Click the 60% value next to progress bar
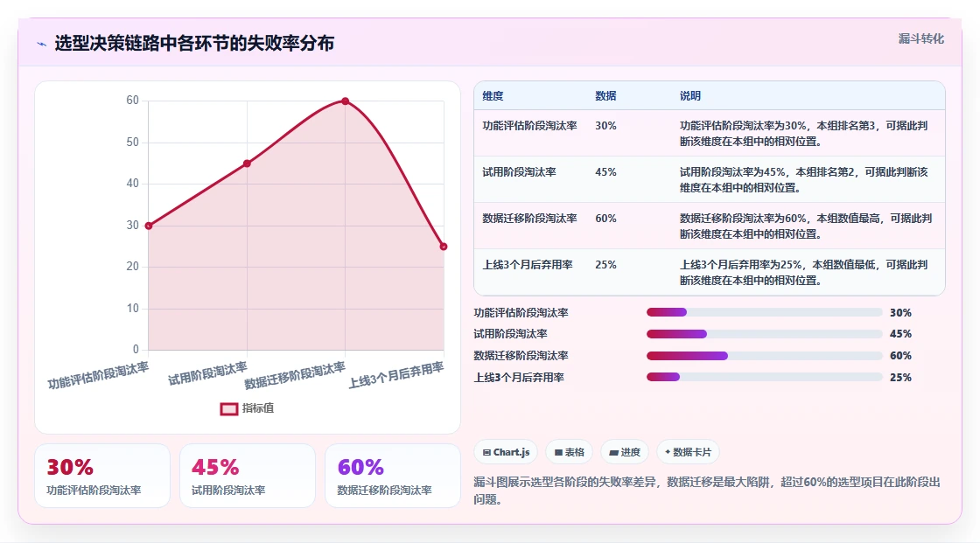The width and height of the screenshot is (980, 543). click(900, 356)
